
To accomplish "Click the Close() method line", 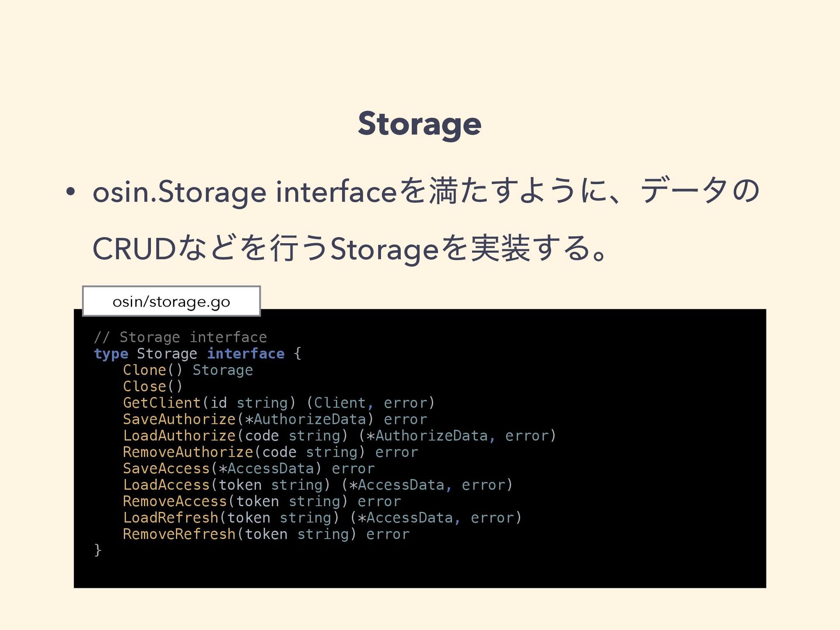I will click(x=153, y=386).
